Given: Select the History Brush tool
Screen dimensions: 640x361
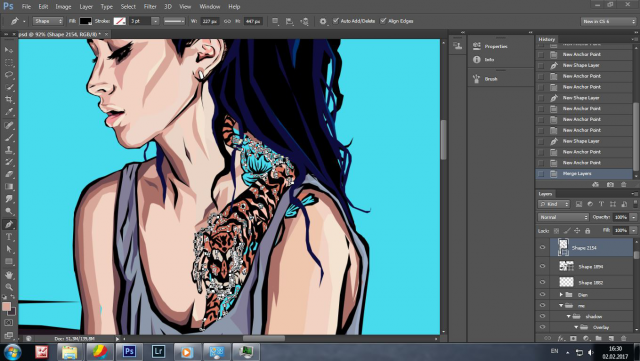Looking at the screenshot, I should pos(9,162).
